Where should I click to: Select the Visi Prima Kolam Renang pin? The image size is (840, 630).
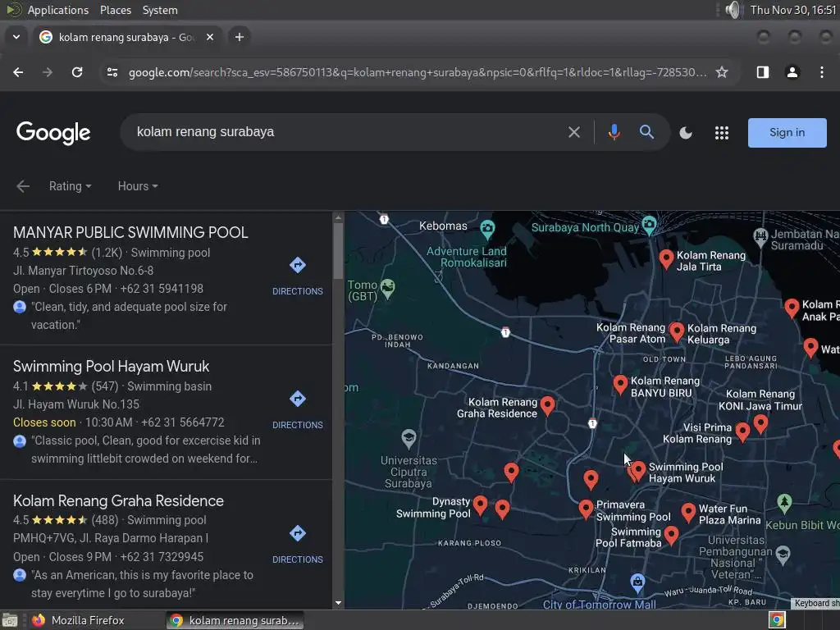742,431
